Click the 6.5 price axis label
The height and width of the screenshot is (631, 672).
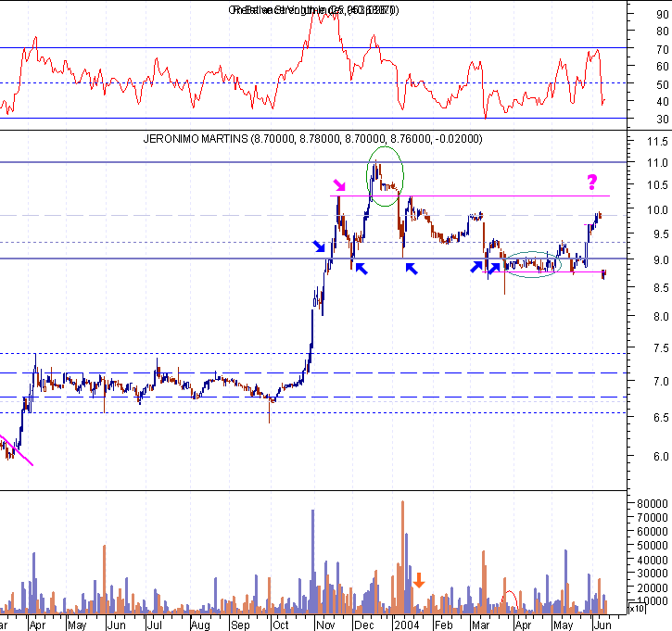pyautogui.click(x=661, y=417)
